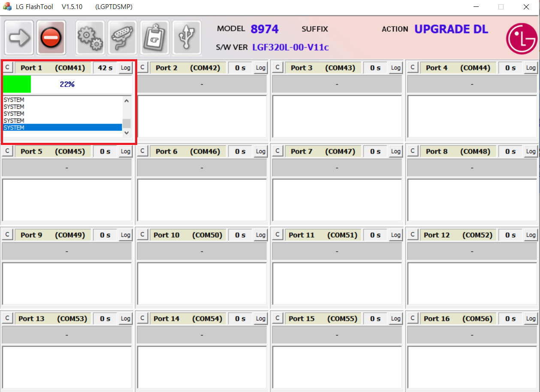
Task: Click the Port 2 status bar
Action: [202, 84]
